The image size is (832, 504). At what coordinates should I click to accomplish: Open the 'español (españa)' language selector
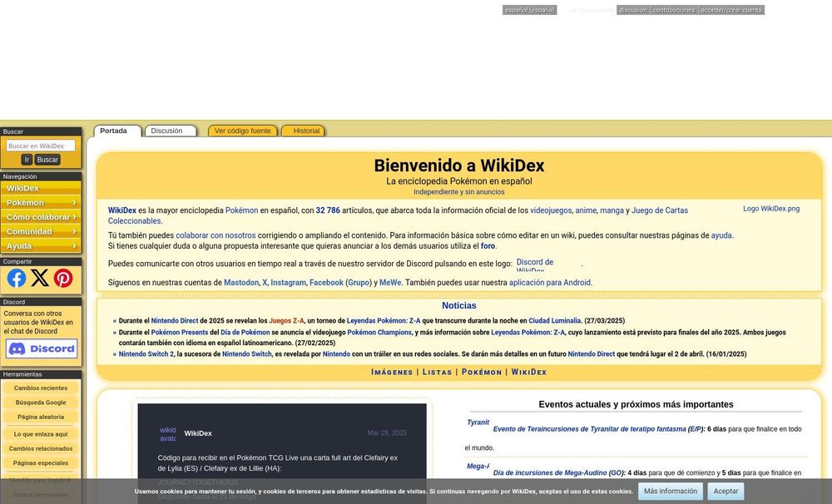pyautogui.click(x=529, y=10)
